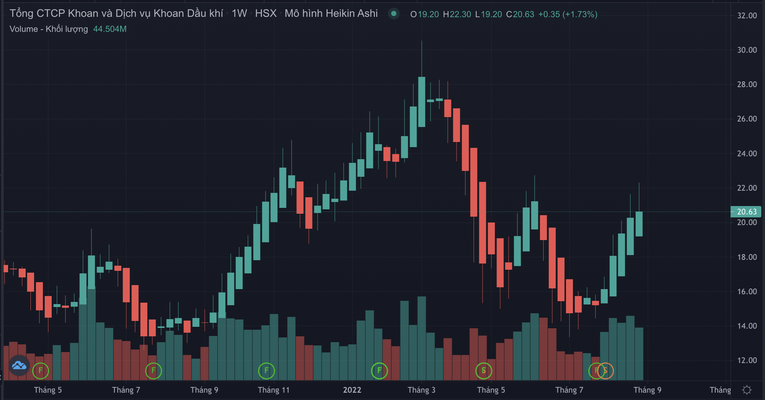The width and height of the screenshot is (765, 400).
Task: Click the rightmost S marker before Tháng 9
Action: click(x=606, y=370)
